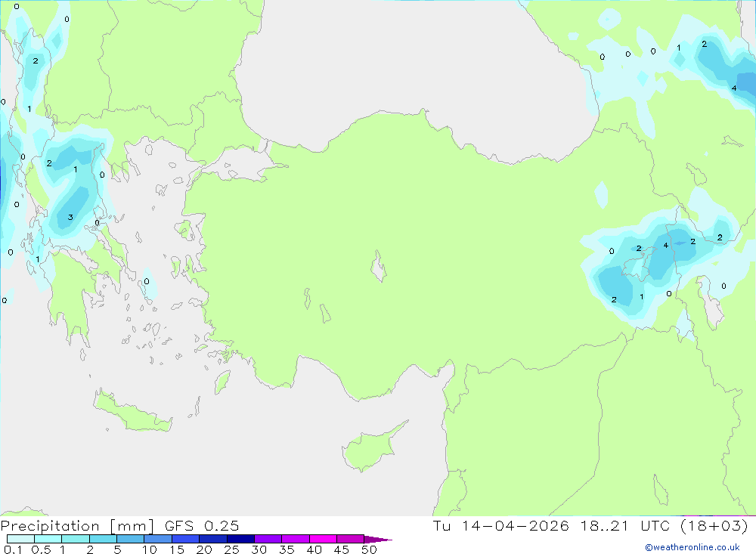This screenshot has width=756, height=554.
Task: Click the violet swatch between 30 and 35
Action: click(268, 539)
